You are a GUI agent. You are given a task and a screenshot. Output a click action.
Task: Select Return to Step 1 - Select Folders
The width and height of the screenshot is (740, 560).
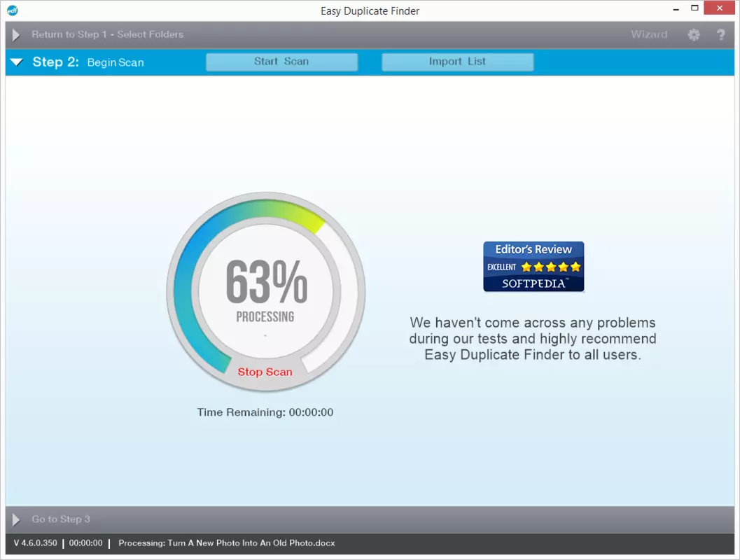108,34
